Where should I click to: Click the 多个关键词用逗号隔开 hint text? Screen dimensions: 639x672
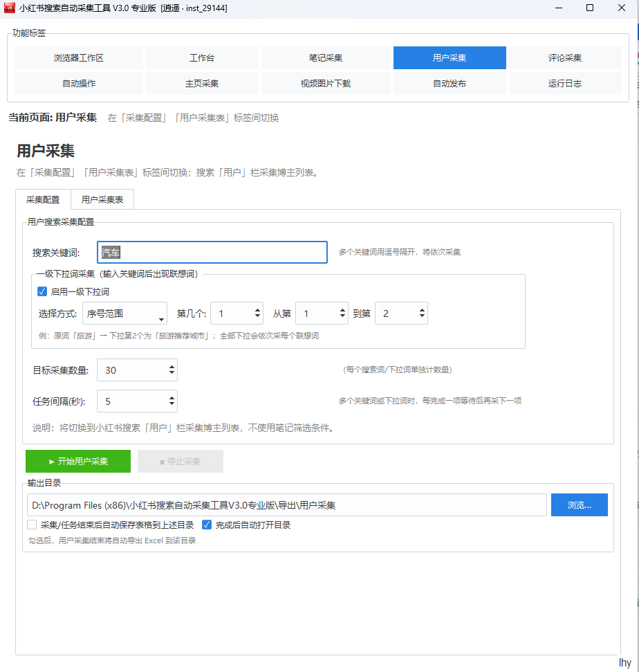(x=400, y=253)
